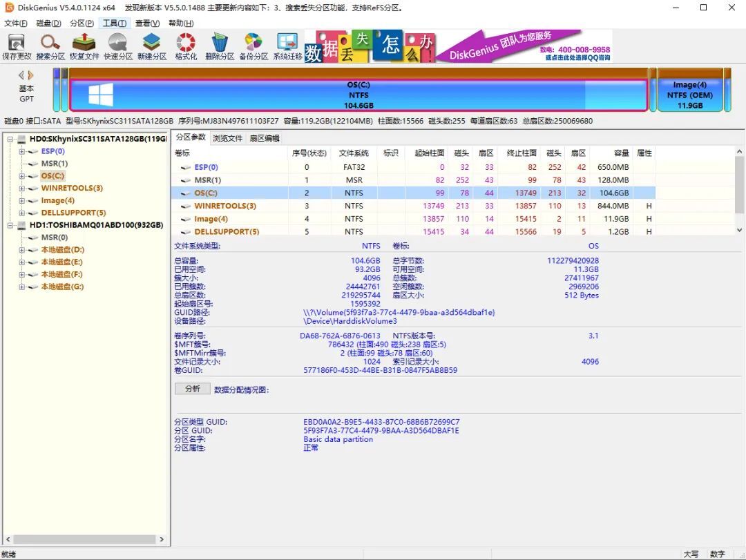Click the Backup Partition (备份分区) toolbar icon
This screenshot has height=560, width=746.
coord(254,46)
